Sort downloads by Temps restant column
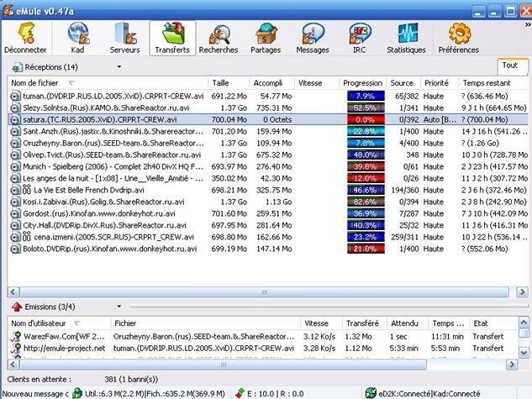Image resolution: width=532 pixels, height=399 pixels. tap(493, 82)
